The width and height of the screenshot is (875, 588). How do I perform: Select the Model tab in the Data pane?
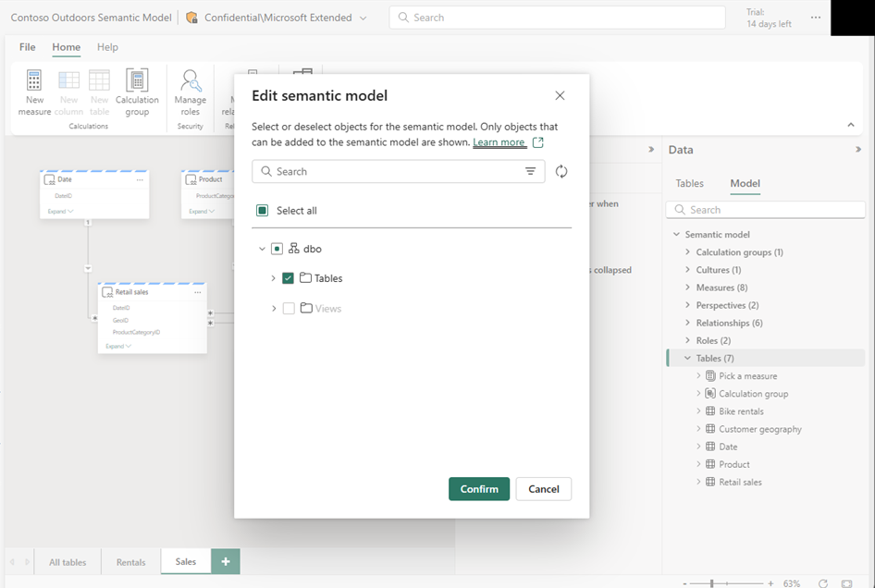coord(745,183)
